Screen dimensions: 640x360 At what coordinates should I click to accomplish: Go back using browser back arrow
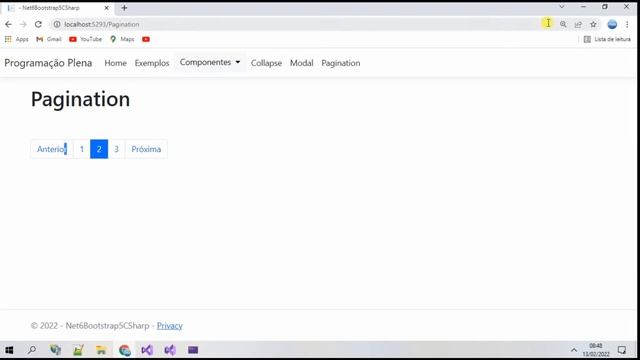pos(8,24)
